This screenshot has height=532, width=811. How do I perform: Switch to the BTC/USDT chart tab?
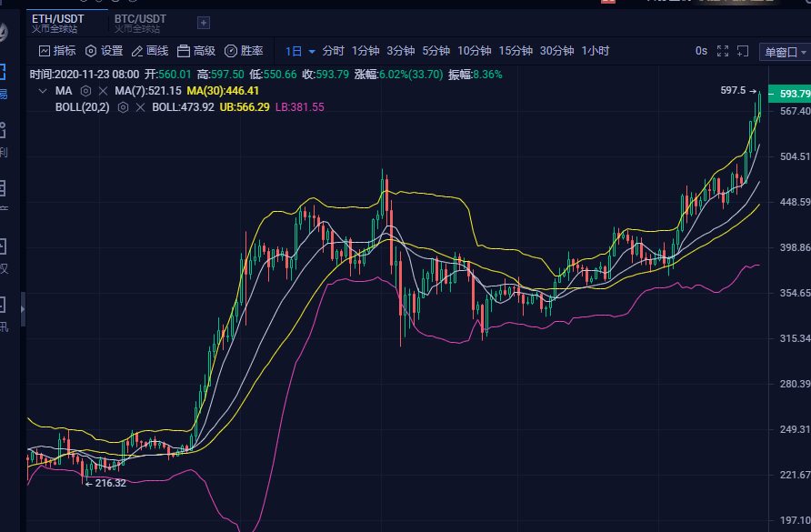(140, 23)
